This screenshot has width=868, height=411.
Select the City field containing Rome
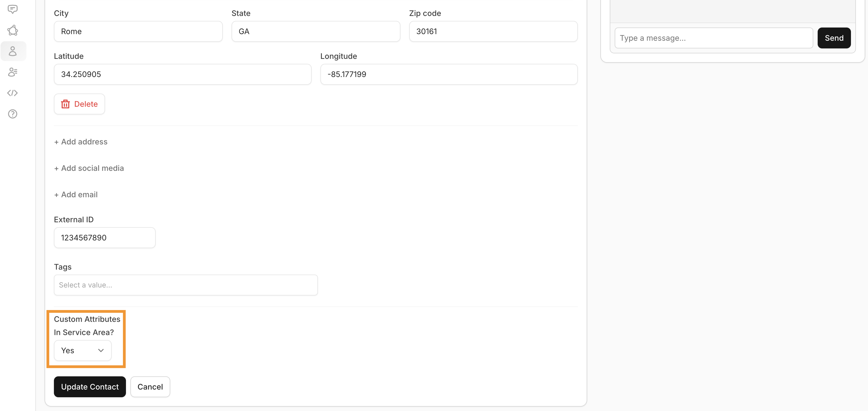(x=138, y=31)
